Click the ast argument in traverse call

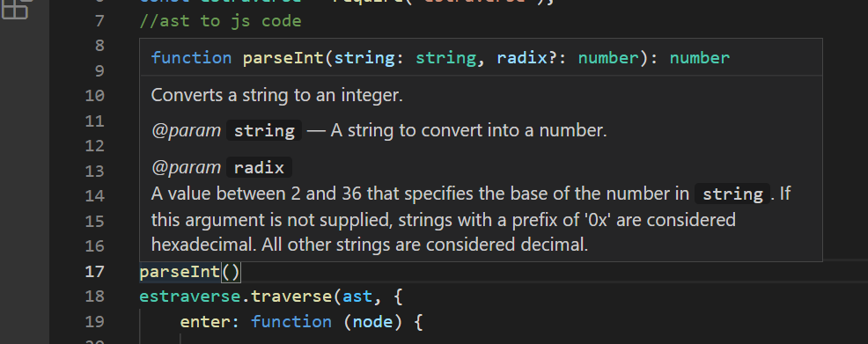click(357, 297)
